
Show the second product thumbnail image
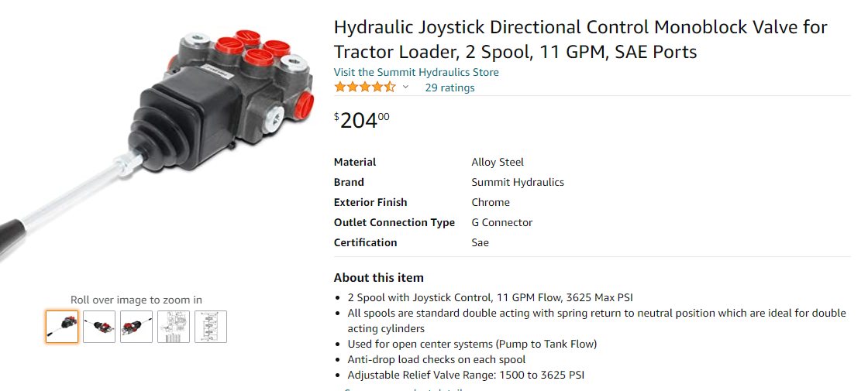(x=99, y=327)
